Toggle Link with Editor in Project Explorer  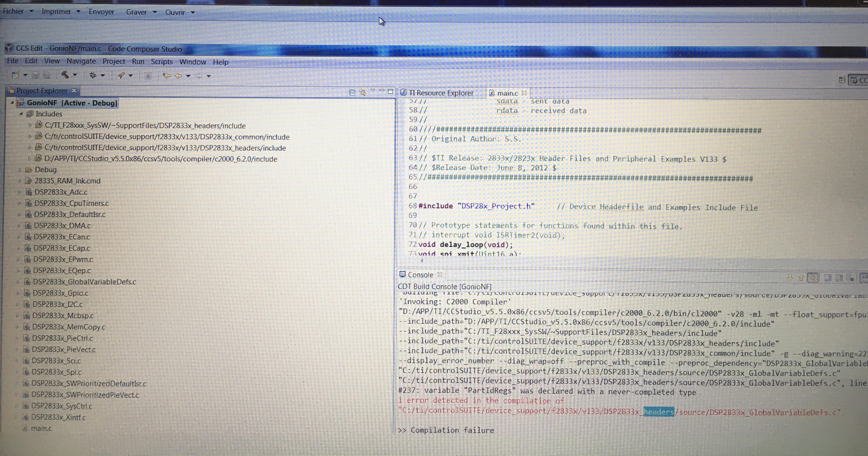pos(362,92)
